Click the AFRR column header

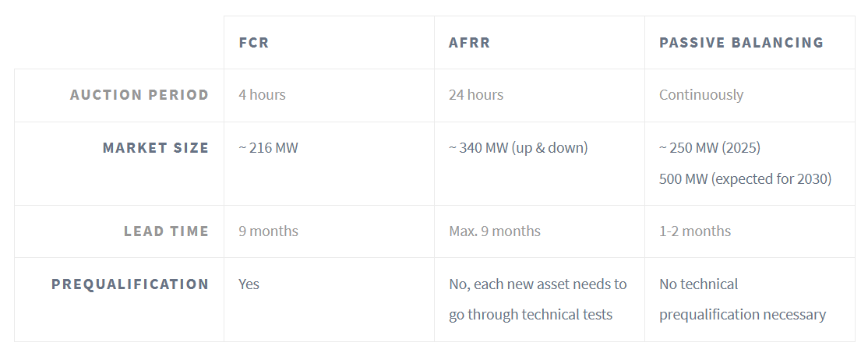tap(470, 43)
